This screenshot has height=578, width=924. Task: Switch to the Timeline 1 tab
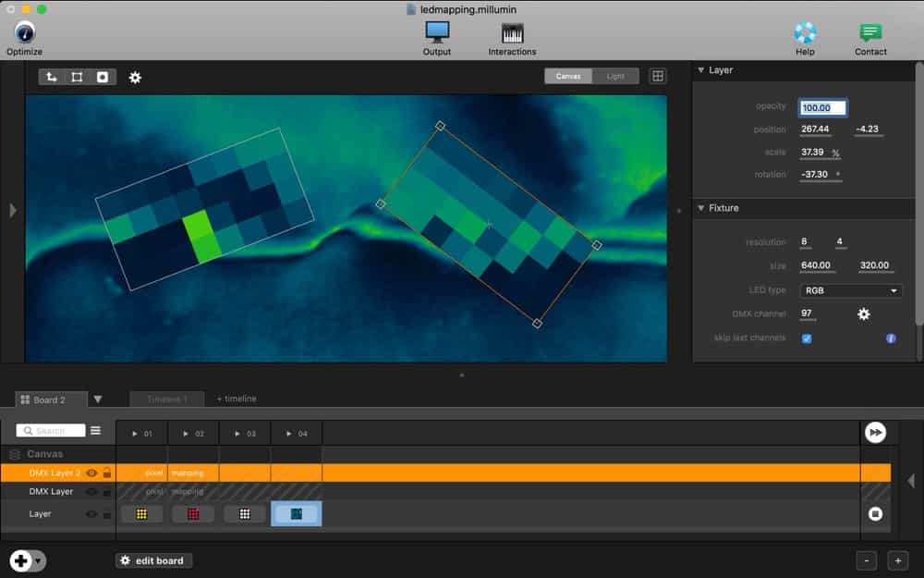(x=166, y=399)
